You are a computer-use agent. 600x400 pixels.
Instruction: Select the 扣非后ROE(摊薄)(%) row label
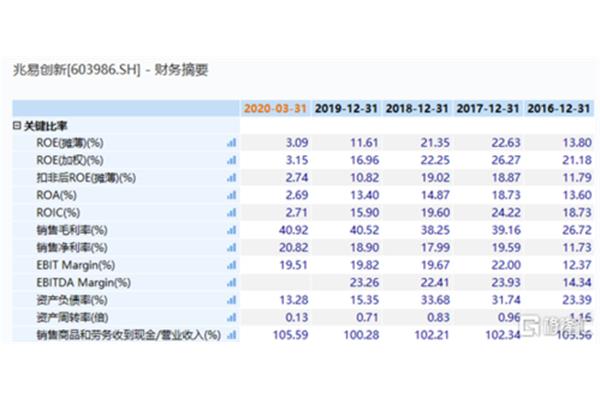(x=86, y=178)
